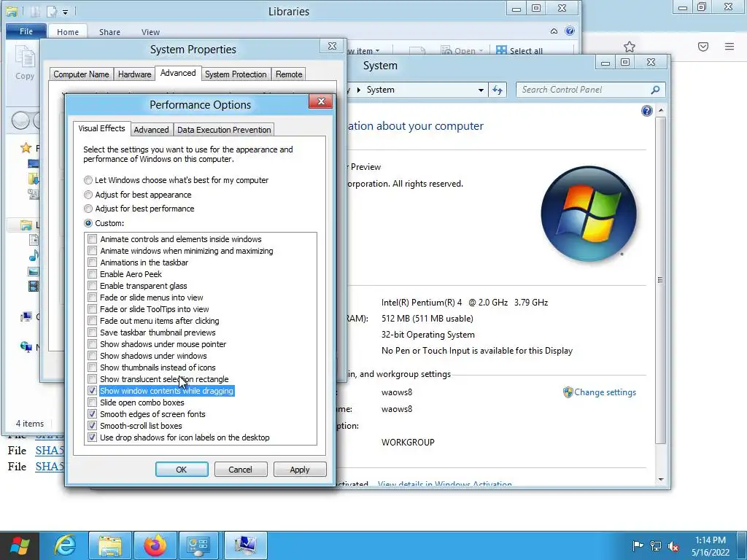The height and width of the screenshot is (560, 747).
Task: Click search magnifier in Control Panel box
Action: click(x=656, y=90)
